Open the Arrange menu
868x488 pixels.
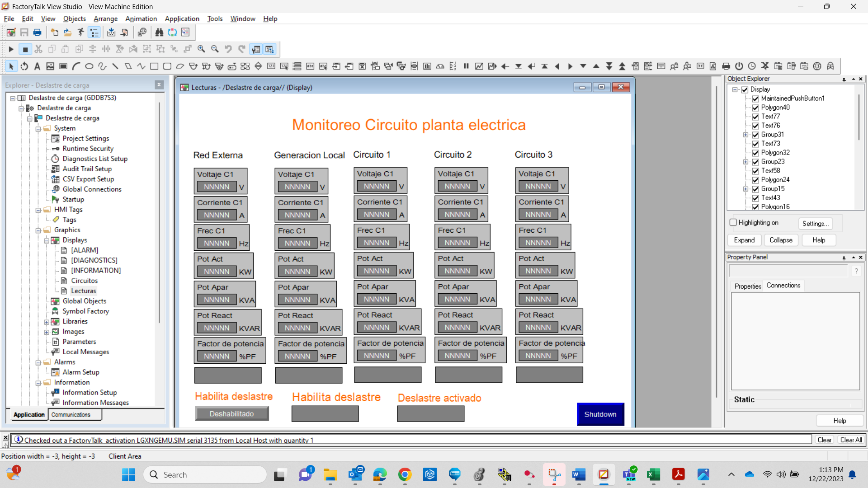[105, 19]
